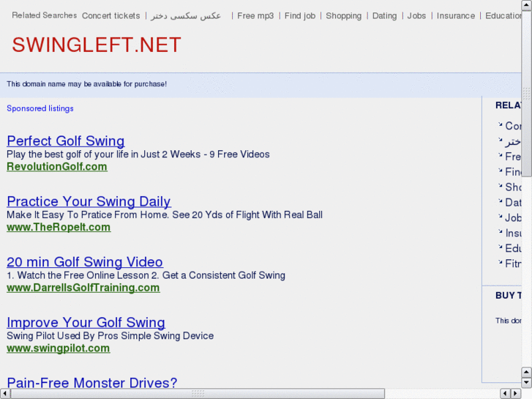Click the domain available for purchase notice
The width and height of the screenshot is (532, 399).
(86, 84)
